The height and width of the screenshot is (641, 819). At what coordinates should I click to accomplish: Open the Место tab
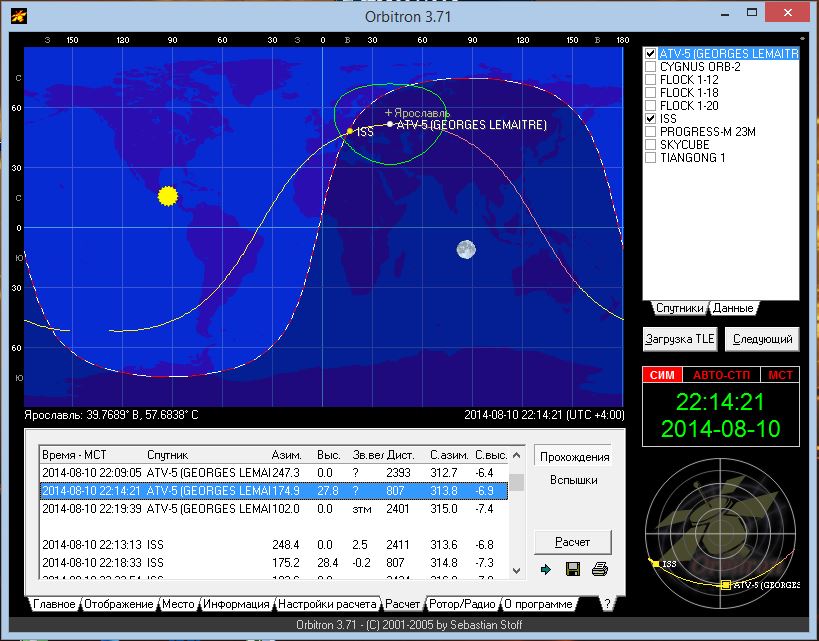(178, 604)
